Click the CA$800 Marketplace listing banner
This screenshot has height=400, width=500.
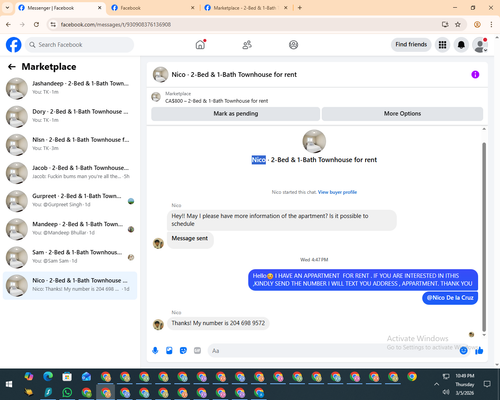coord(217,97)
